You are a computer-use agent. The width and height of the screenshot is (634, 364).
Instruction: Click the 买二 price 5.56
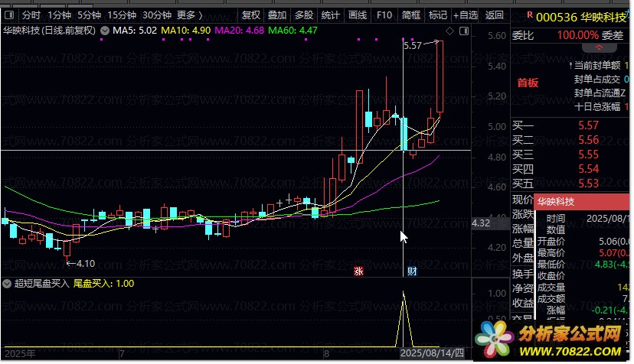click(588, 140)
